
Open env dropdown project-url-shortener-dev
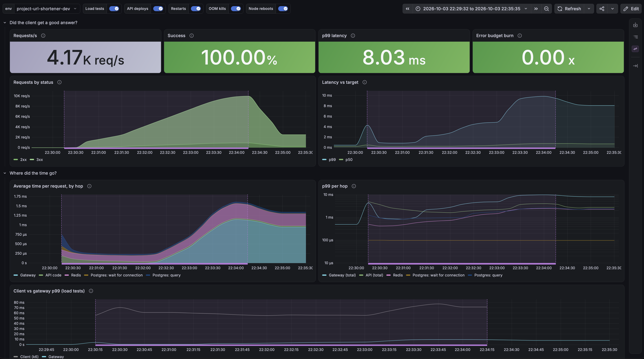point(47,8)
